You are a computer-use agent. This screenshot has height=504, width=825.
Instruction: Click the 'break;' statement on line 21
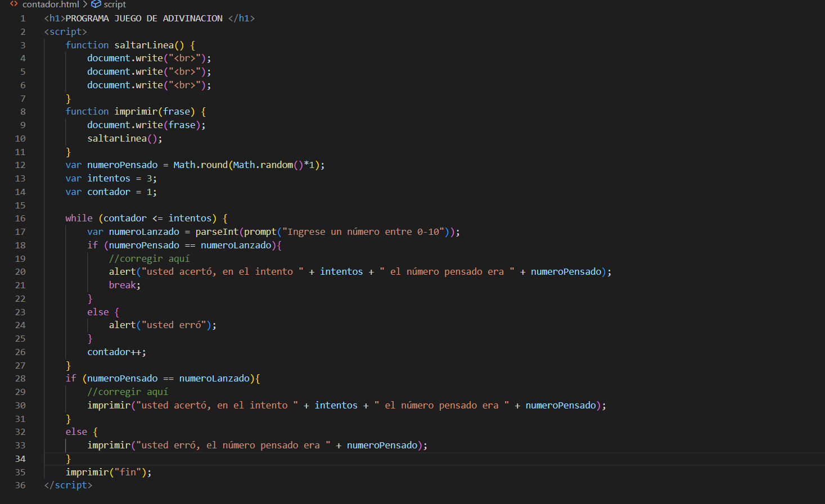(x=125, y=285)
